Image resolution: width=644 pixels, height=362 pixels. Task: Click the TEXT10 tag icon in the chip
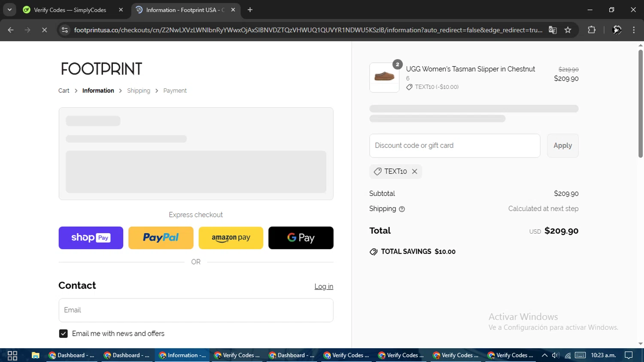pos(377,171)
